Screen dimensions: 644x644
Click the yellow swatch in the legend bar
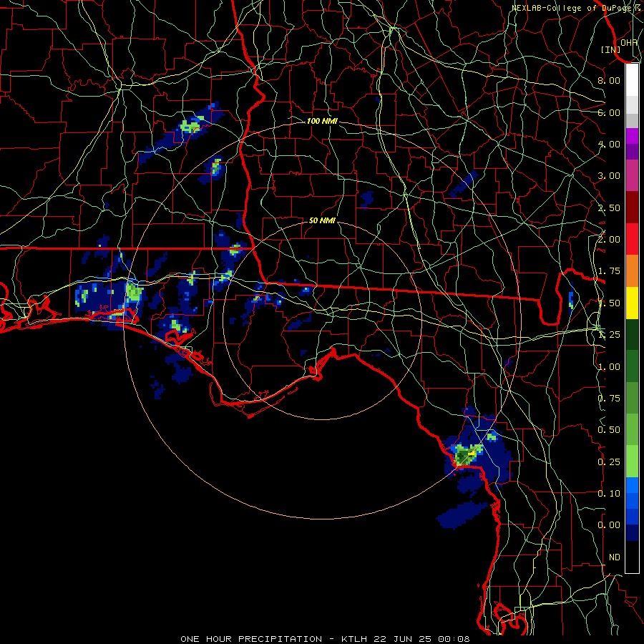(x=632, y=303)
